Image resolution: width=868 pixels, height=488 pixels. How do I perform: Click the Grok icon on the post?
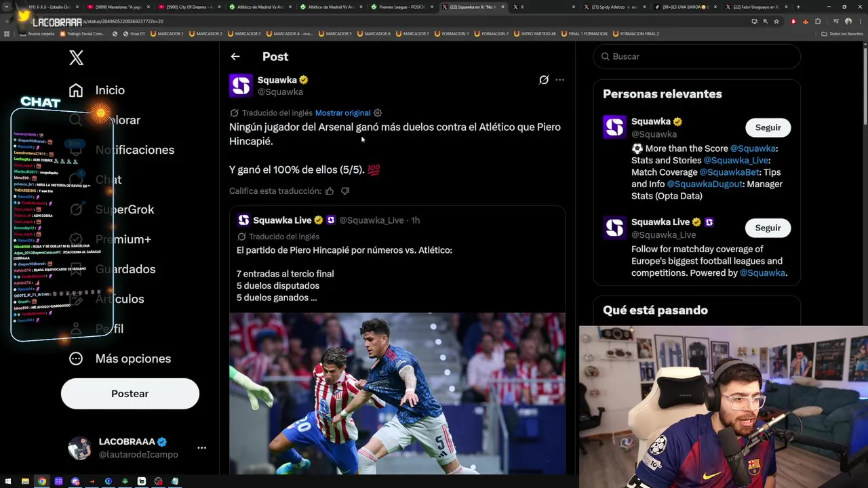click(544, 80)
